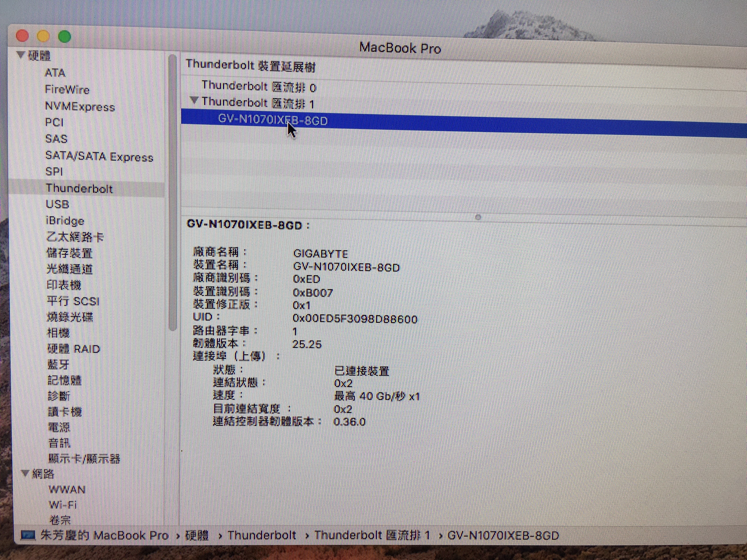Viewport: 747px width, 560px height.
Task: Select 儲存裝置 in the sidebar
Action: click(x=69, y=253)
